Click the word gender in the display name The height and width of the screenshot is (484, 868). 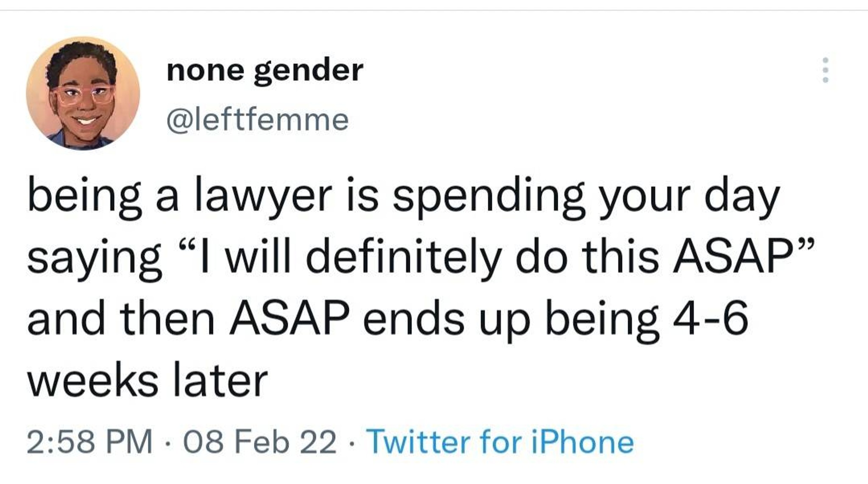click(309, 71)
